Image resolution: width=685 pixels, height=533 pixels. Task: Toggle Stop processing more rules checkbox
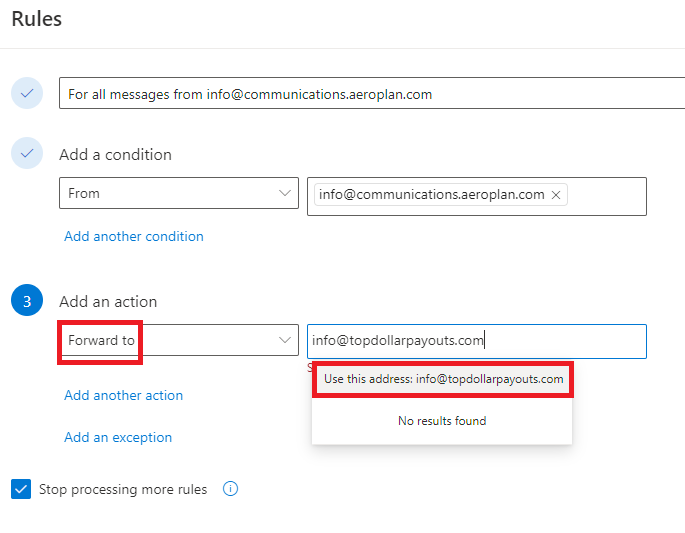[x=21, y=489]
